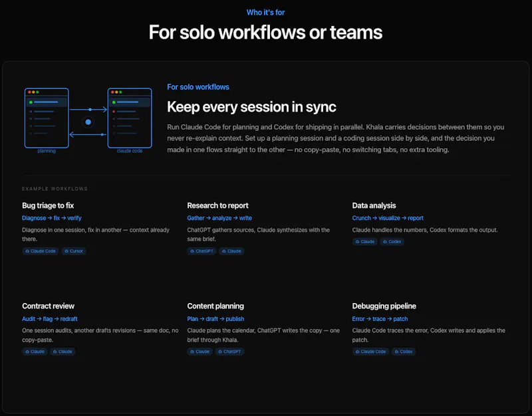Click the Claude tag under Content planning

coord(200,352)
